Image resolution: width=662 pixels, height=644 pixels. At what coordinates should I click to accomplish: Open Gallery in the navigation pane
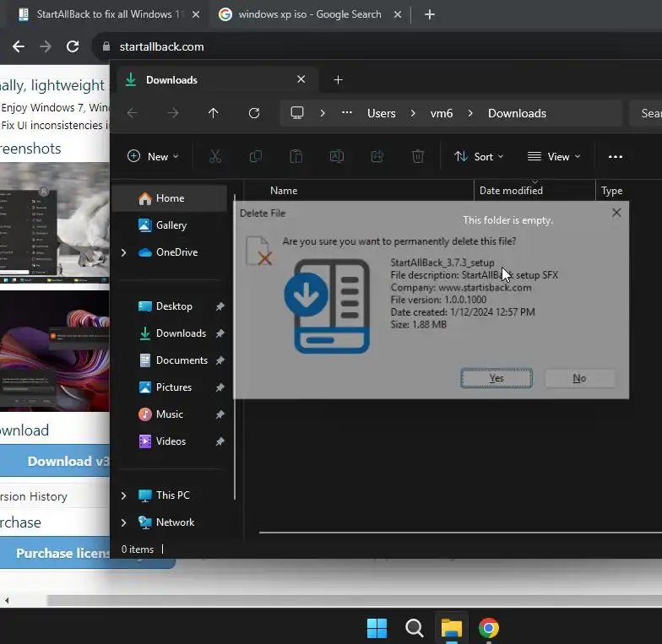click(171, 225)
